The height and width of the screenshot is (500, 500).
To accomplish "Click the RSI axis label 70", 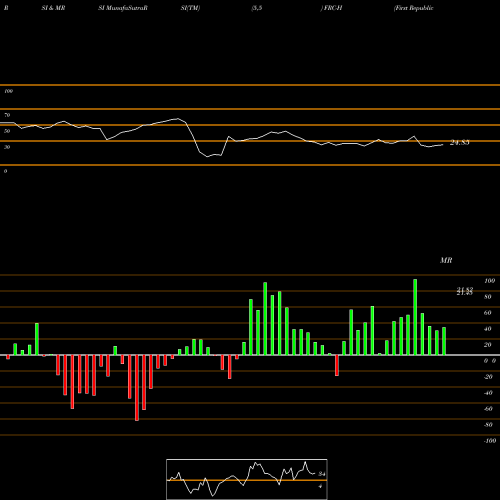I will pyautogui.click(x=7, y=115).
